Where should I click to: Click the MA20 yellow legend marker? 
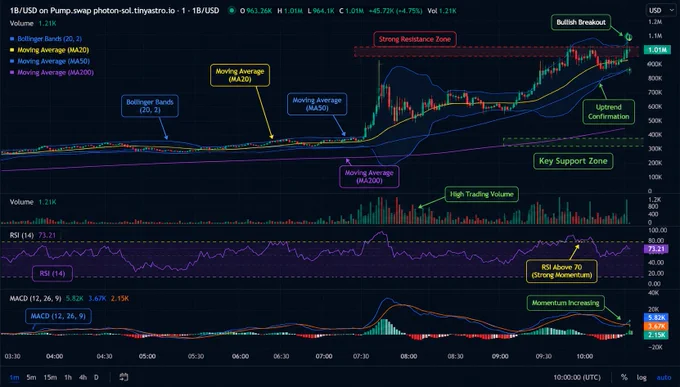pos(12,50)
